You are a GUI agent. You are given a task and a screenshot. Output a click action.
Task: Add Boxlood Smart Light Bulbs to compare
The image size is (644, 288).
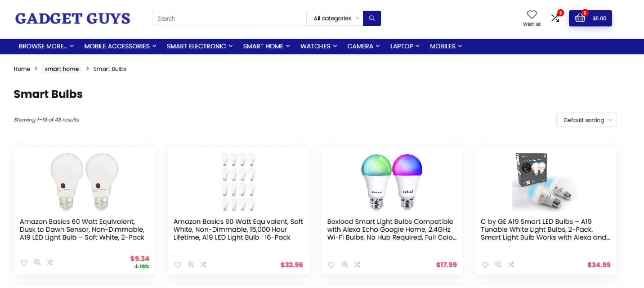(x=357, y=265)
